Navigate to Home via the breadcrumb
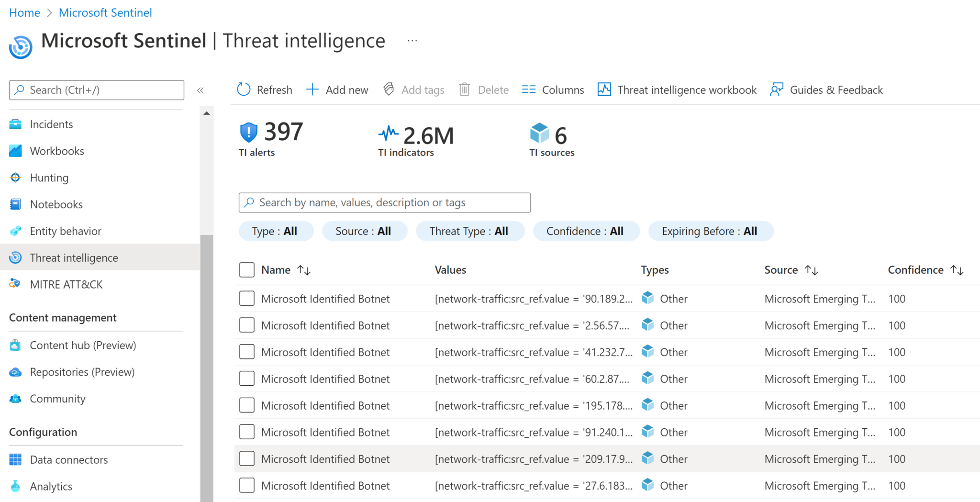 click(24, 12)
